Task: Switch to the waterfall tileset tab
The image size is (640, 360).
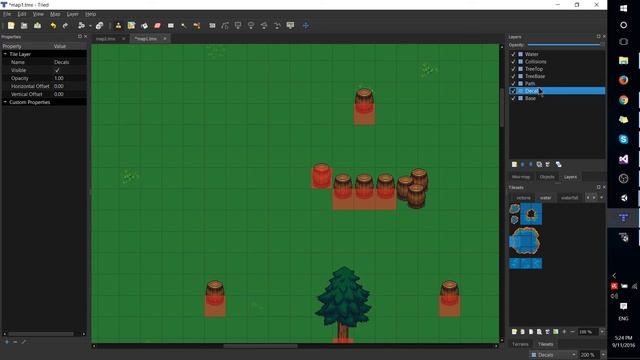Action: [x=569, y=198]
